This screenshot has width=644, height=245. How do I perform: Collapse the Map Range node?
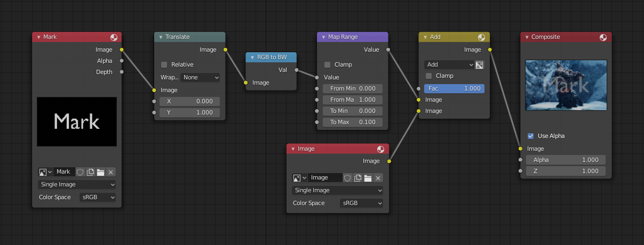click(x=322, y=37)
